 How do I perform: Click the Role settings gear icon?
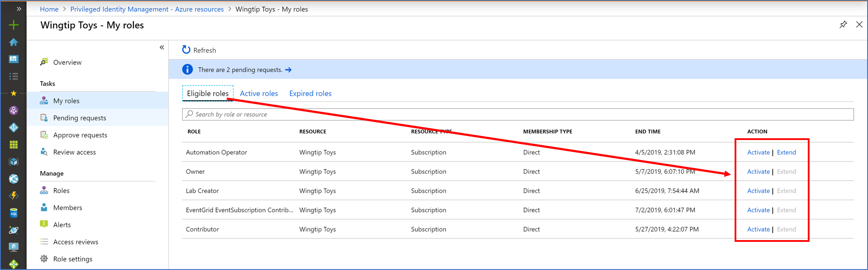[44, 259]
